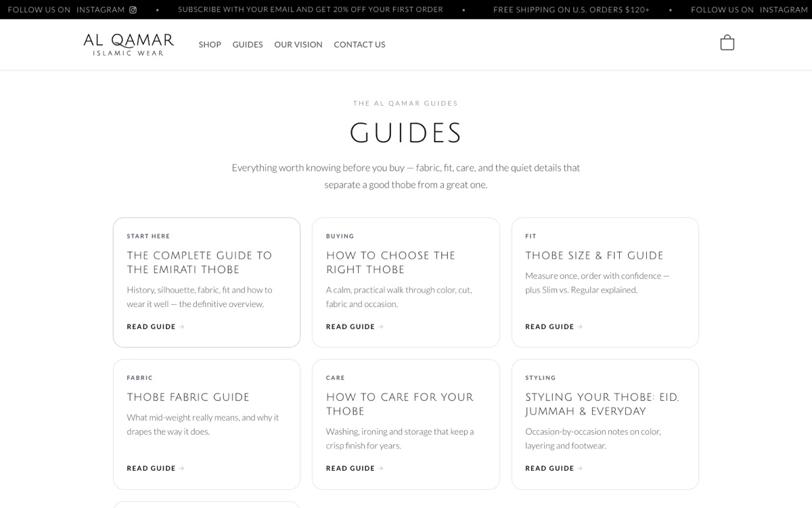This screenshot has width=812, height=508.
Task: Open the shopping bag cart icon
Action: click(727, 43)
